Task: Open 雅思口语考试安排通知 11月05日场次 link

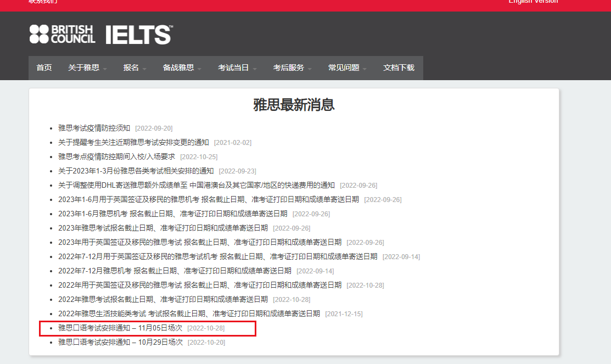Action: pos(120,328)
